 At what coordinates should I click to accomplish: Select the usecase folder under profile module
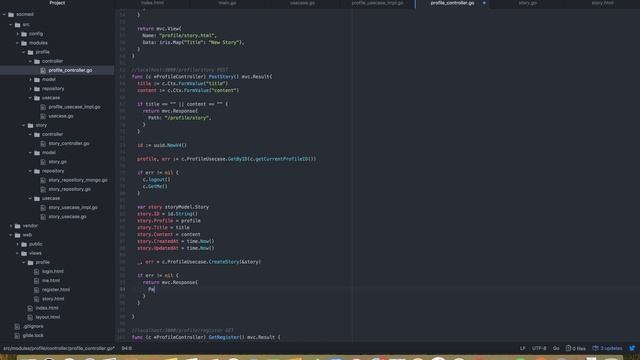click(51, 98)
